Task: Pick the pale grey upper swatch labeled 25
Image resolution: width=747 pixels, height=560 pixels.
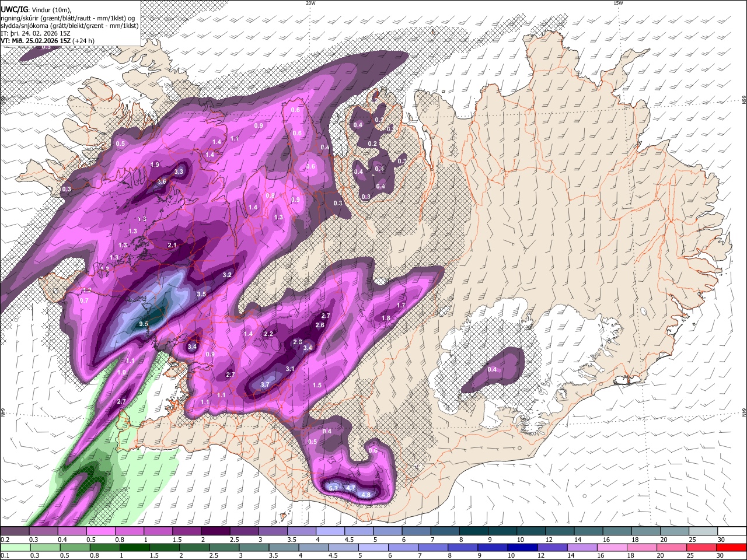Action: pos(703,531)
